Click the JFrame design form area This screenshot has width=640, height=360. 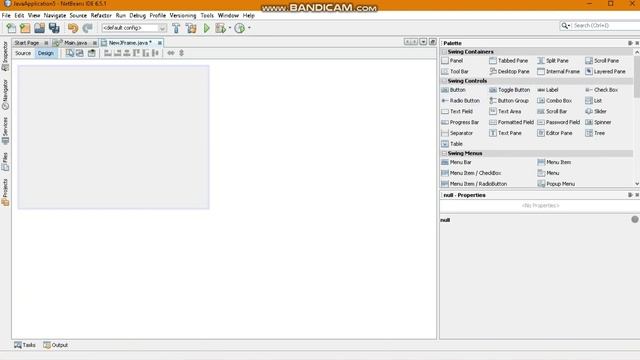pos(113,137)
